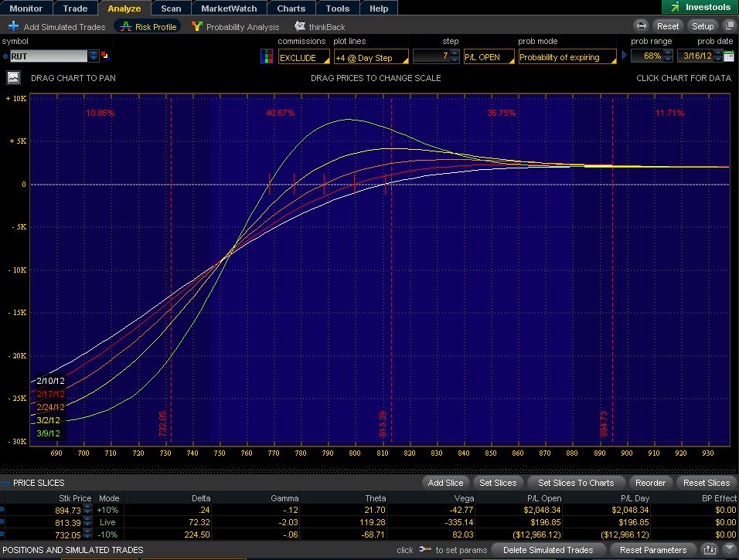
Task: Click the symbol linking color icon beside RUT
Action: 106,56
